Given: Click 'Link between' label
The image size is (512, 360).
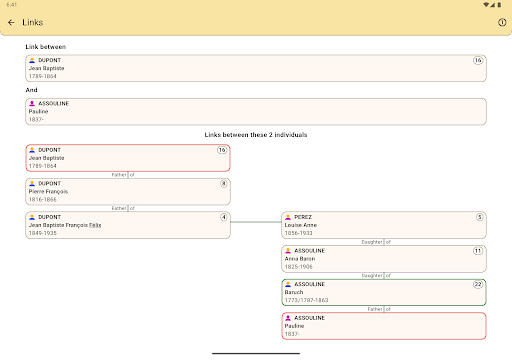Looking at the screenshot, I should pos(46,47).
